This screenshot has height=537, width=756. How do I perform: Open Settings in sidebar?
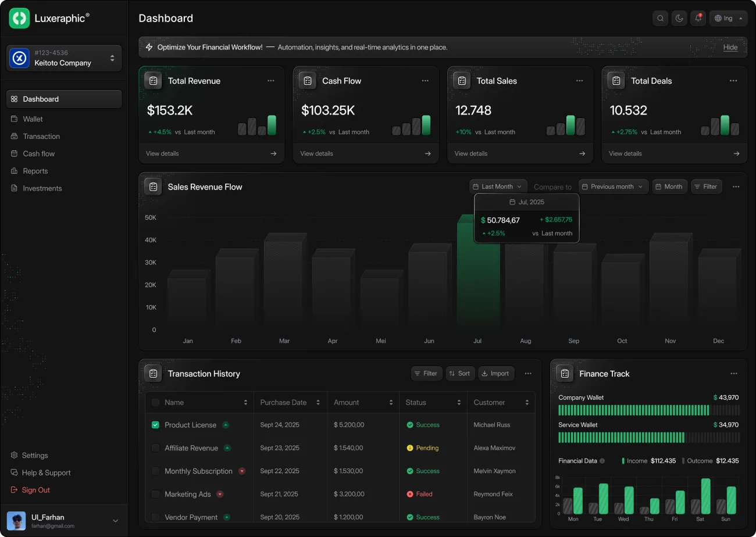tap(29, 455)
